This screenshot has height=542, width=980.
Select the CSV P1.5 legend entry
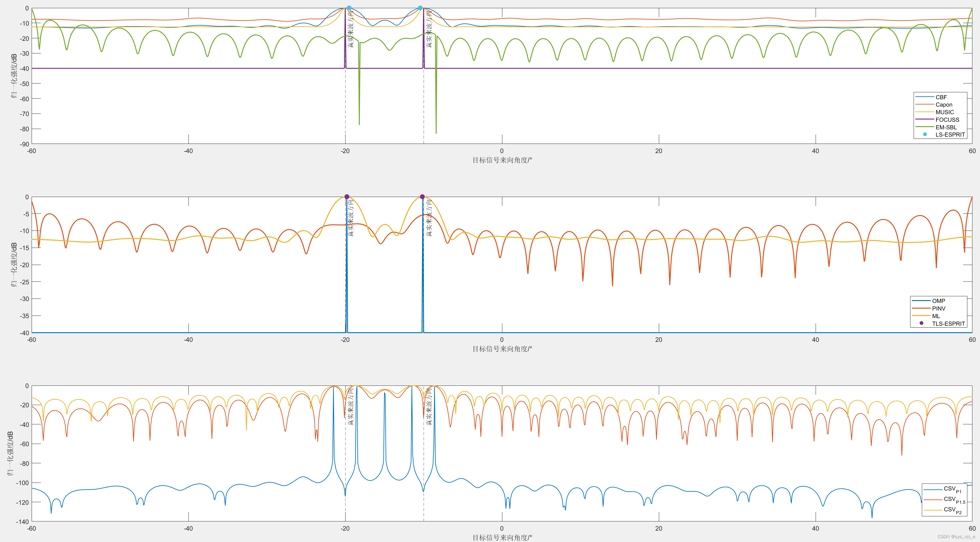pos(944,499)
